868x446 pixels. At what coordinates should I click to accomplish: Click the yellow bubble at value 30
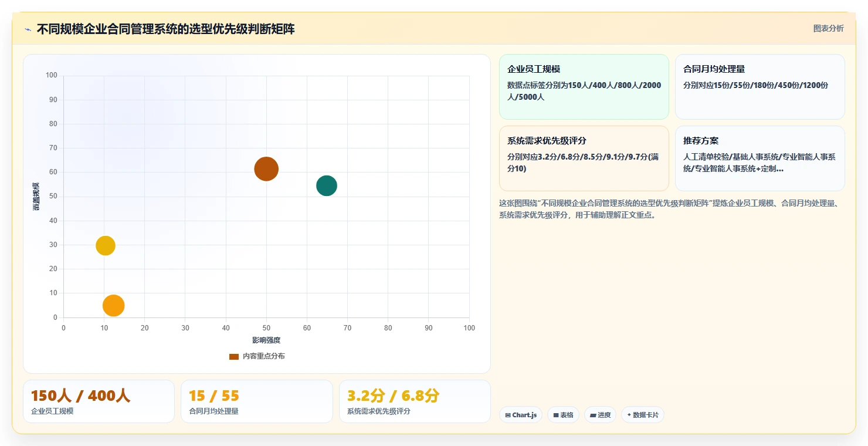coord(106,245)
